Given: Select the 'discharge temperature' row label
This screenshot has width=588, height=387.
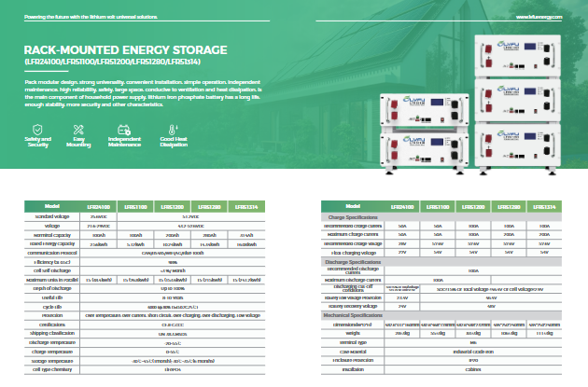Looking at the screenshot, I should coord(52,342).
